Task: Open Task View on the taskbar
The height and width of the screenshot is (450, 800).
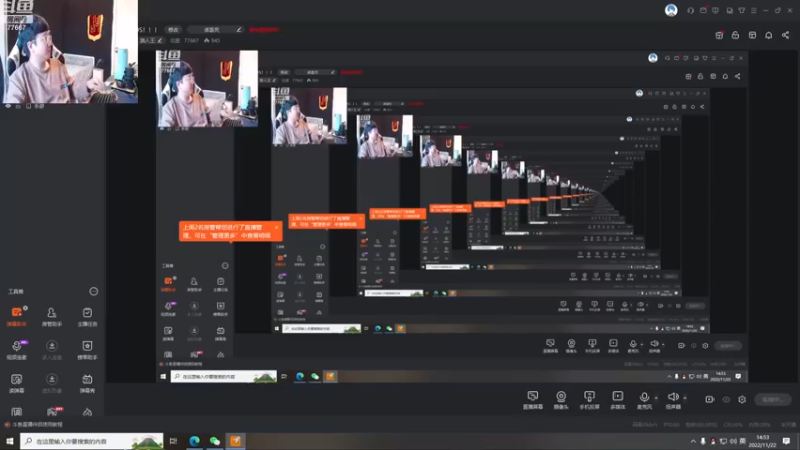Action: pyautogui.click(x=173, y=441)
